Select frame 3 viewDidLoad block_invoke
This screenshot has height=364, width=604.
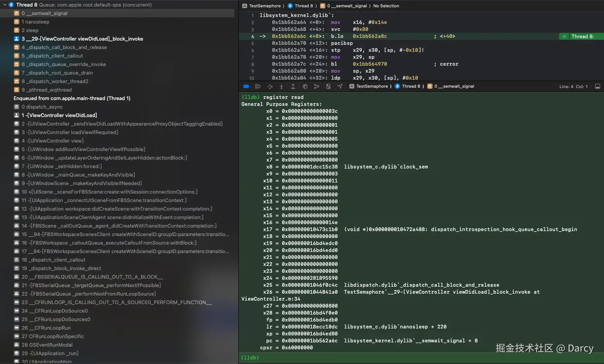117,39
